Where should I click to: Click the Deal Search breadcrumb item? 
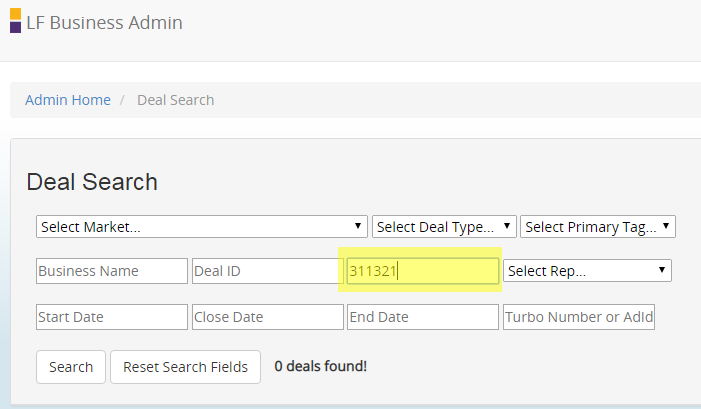tap(175, 100)
